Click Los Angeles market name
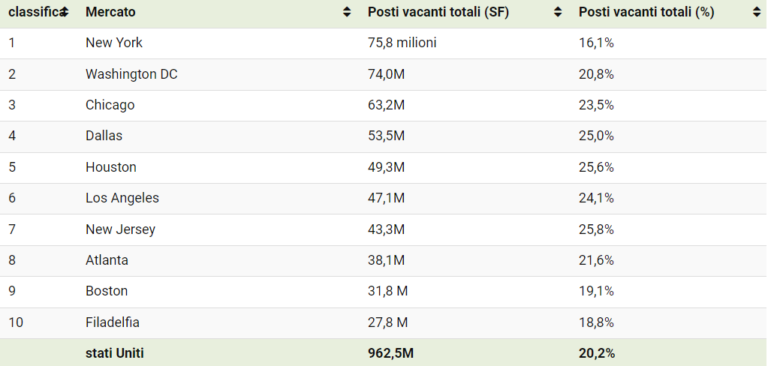This screenshot has height=366, width=768. point(122,198)
